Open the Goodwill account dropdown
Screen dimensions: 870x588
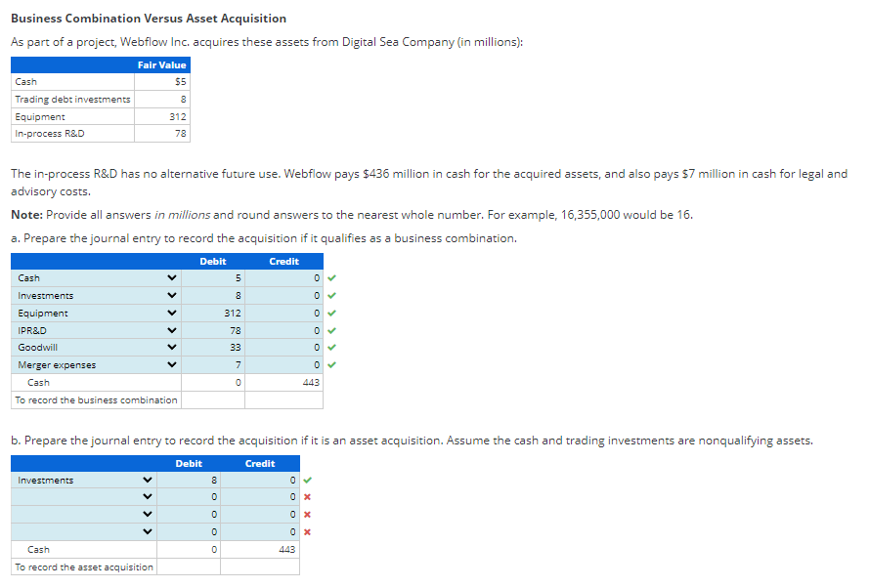coord(96,348)
